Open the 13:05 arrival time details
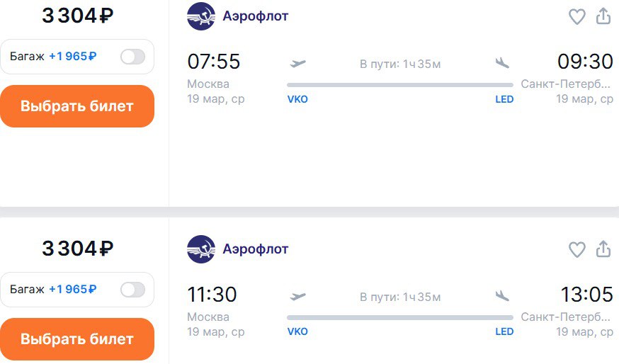The width and height of the screenshot is (619, 364). (586, 295)
